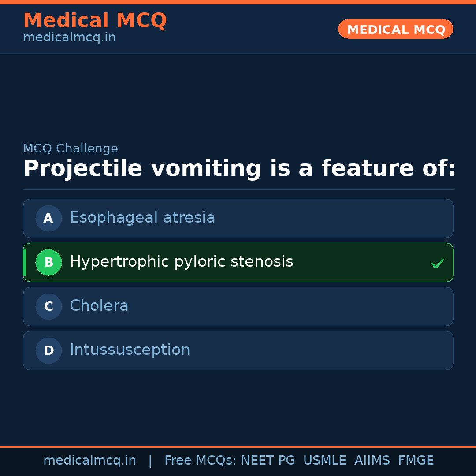Image resolution: width=476 pixels, height=476 pixels.
Task: Click the Projectile vomiting question text
Action: (x=239, y=169)
